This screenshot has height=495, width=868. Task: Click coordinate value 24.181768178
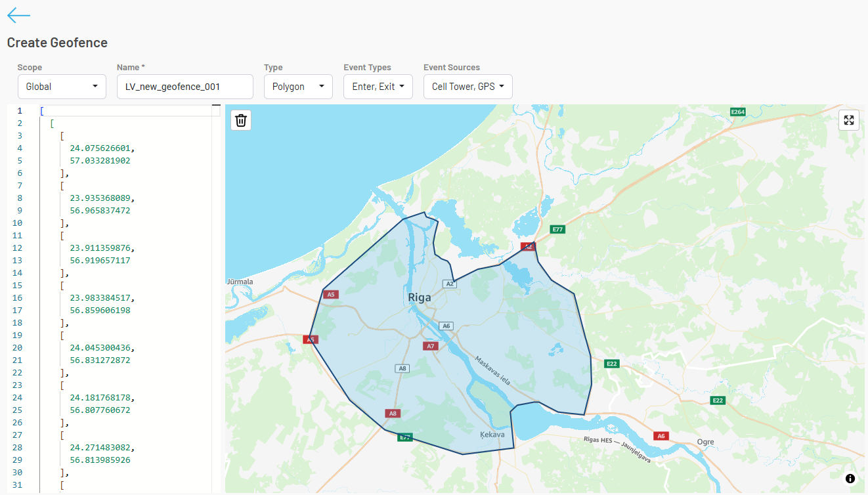(102, 398)
